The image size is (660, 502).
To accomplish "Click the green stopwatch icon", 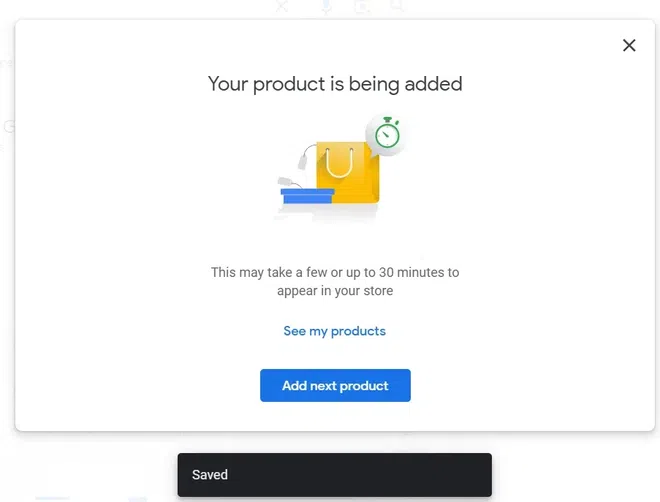I will [387, 134].
